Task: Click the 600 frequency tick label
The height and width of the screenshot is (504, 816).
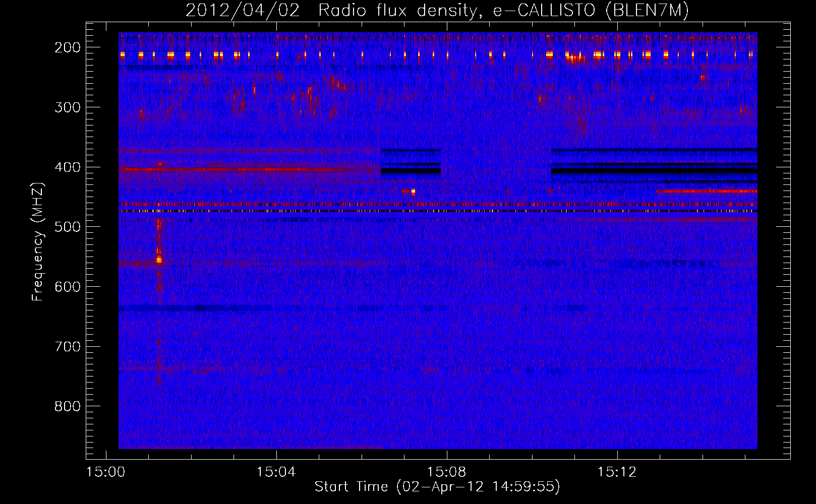Action: click(68, 287)
